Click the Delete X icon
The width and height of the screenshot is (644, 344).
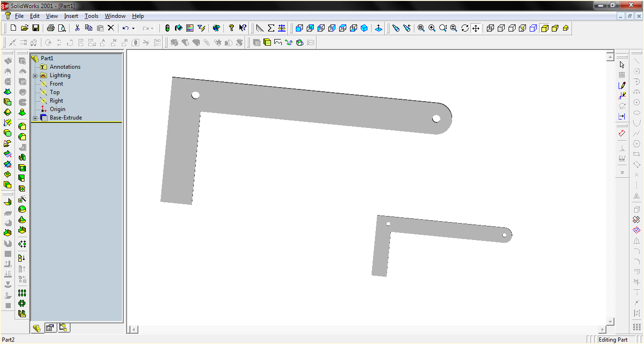click(111, 28)
